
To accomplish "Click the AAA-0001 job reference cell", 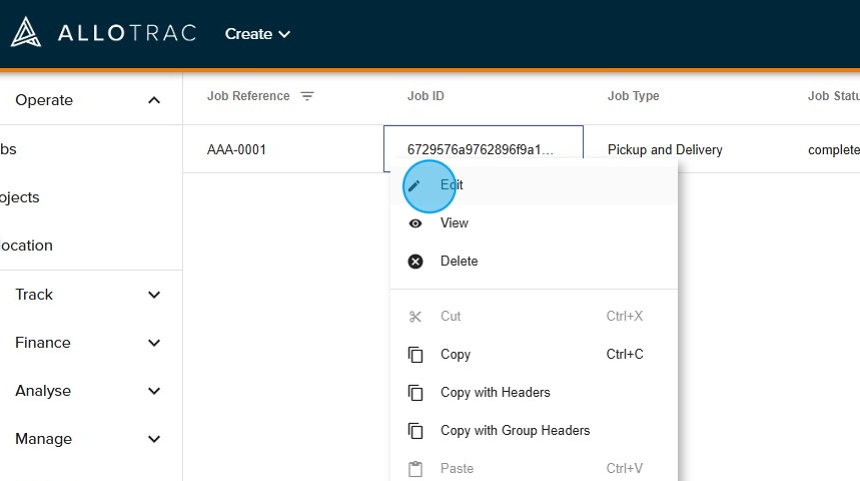I will (237, 150).
